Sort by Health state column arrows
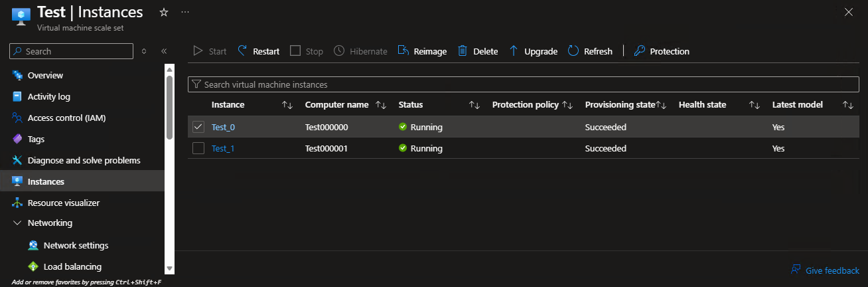This screenshot has height=287, width=868. tap(755, 105)
